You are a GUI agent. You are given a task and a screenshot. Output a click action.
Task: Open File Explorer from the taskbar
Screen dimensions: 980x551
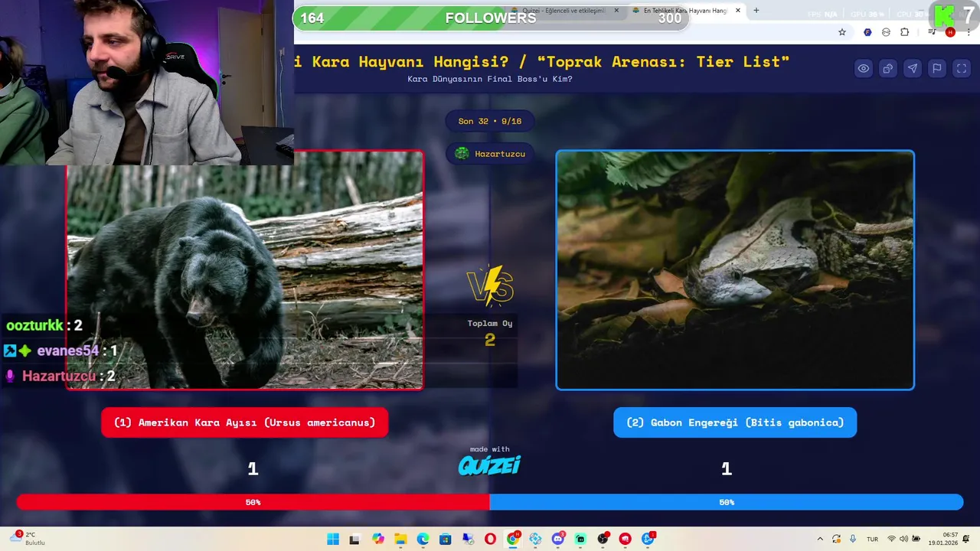pyautogui.click(x=400, y=539)
